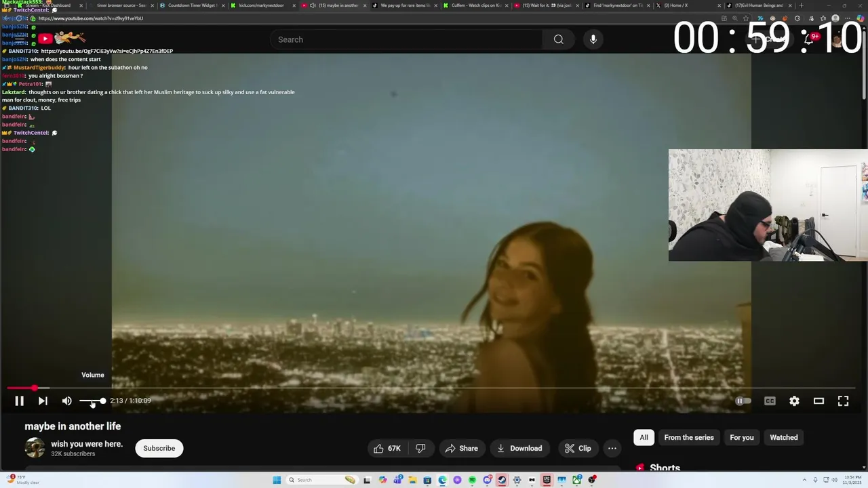Image resolution: width=868 pixels, height=488 pixels.
Task: Click the search magnifier button
Action: click(559, 39)
